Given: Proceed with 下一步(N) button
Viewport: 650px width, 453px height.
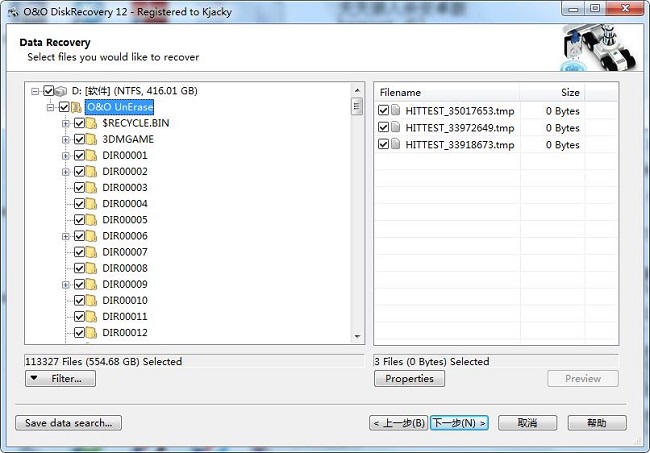Looking at the screenshot, I should pos(459,423).
